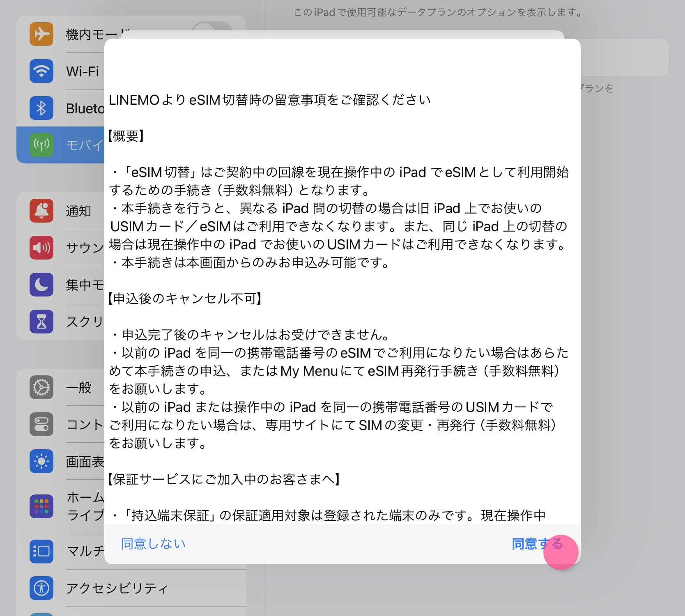This screenshot has width=685, height=616.
Task: Open Multitasking icon in sidebar
Action: 41,551
